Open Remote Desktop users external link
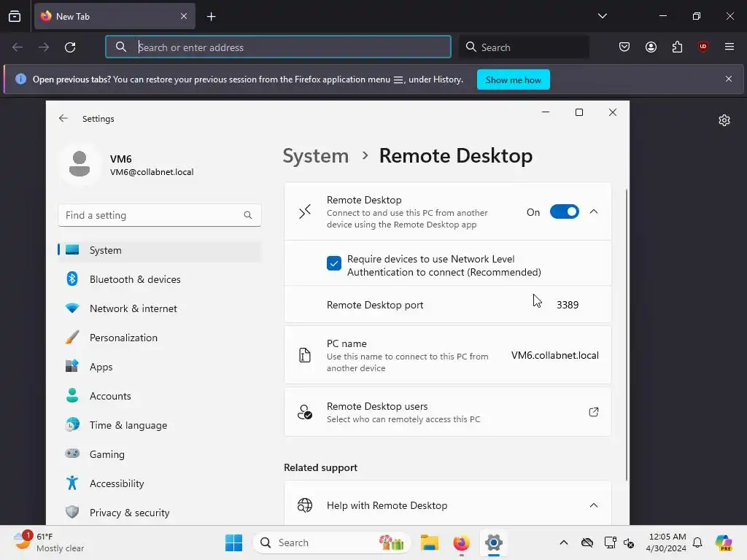Image resolution: width=747 pixels, height=560 pixels. (x=594, y=412)
